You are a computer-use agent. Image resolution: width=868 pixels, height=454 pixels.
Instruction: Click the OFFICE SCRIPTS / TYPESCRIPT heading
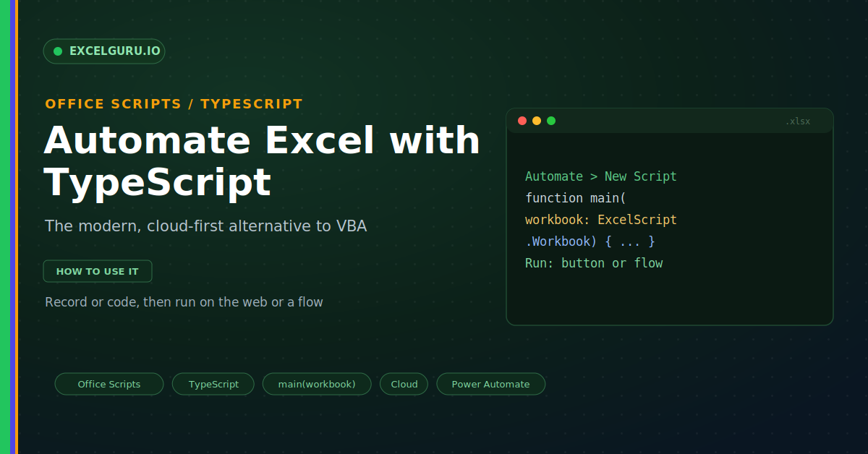point(174,104)
